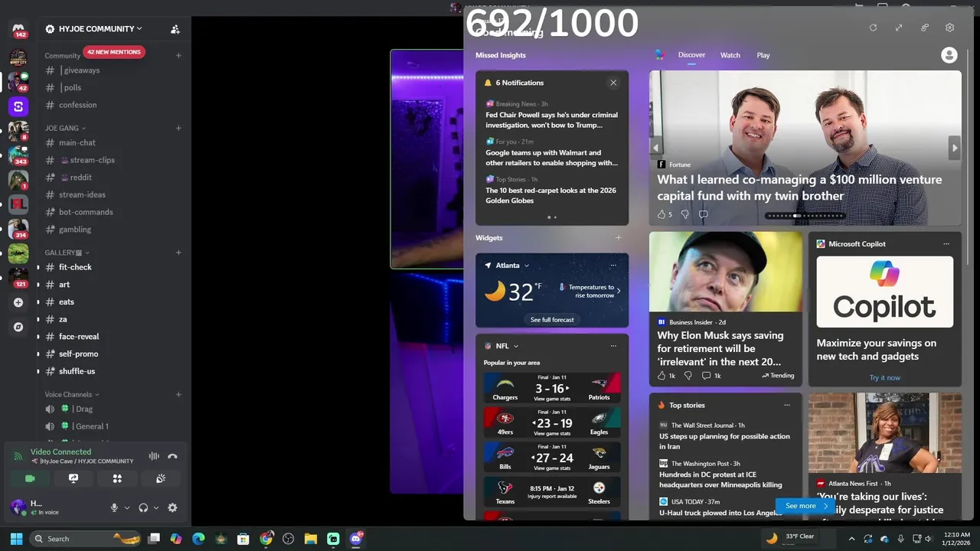Click the invite people icon
The height and width of the screenshot is (551, 980).
tap(175, 29)
